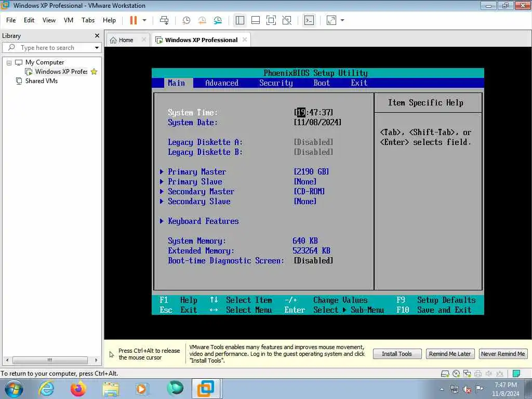
Task: Select the Main BIOS menu
Action: (x=177, y=83)
